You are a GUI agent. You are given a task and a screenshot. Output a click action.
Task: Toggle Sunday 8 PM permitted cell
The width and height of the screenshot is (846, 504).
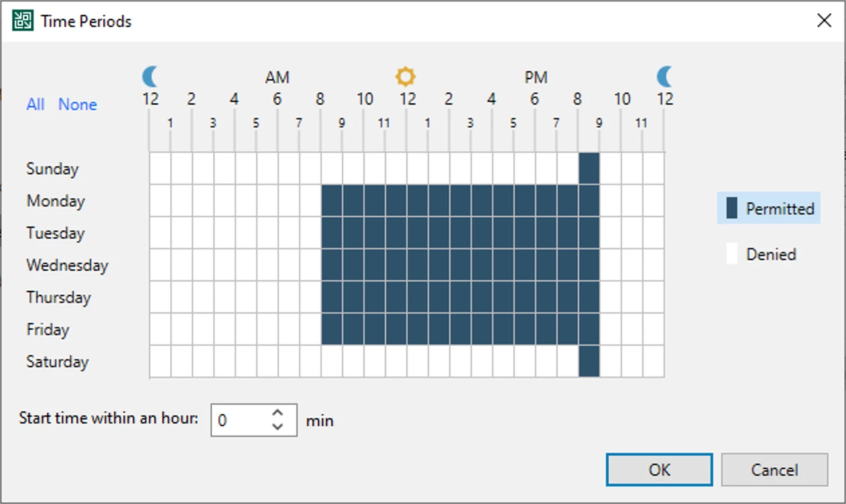click(589, 168)
